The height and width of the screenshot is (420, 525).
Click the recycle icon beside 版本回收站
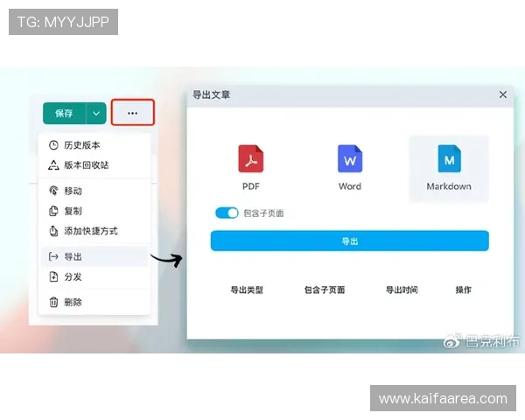[53, 164]
